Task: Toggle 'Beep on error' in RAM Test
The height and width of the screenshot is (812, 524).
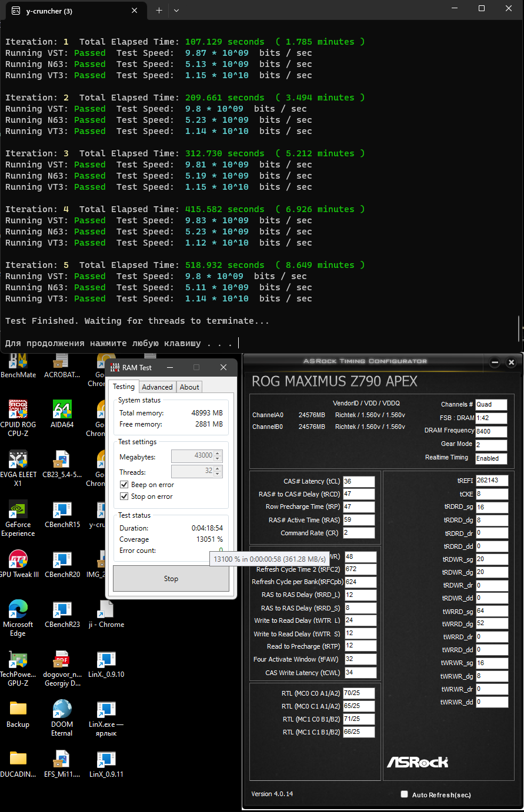Action: click(124, 485)
